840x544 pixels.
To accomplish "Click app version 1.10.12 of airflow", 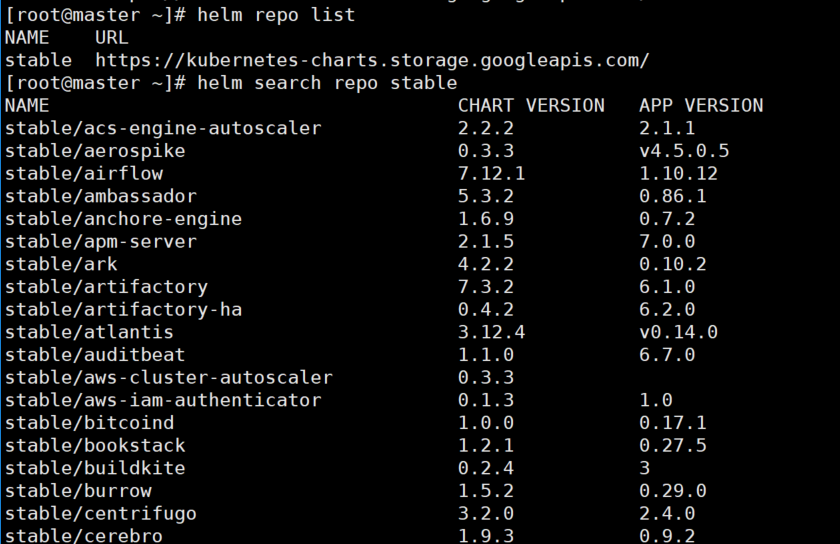I will [x=678, y=174].
